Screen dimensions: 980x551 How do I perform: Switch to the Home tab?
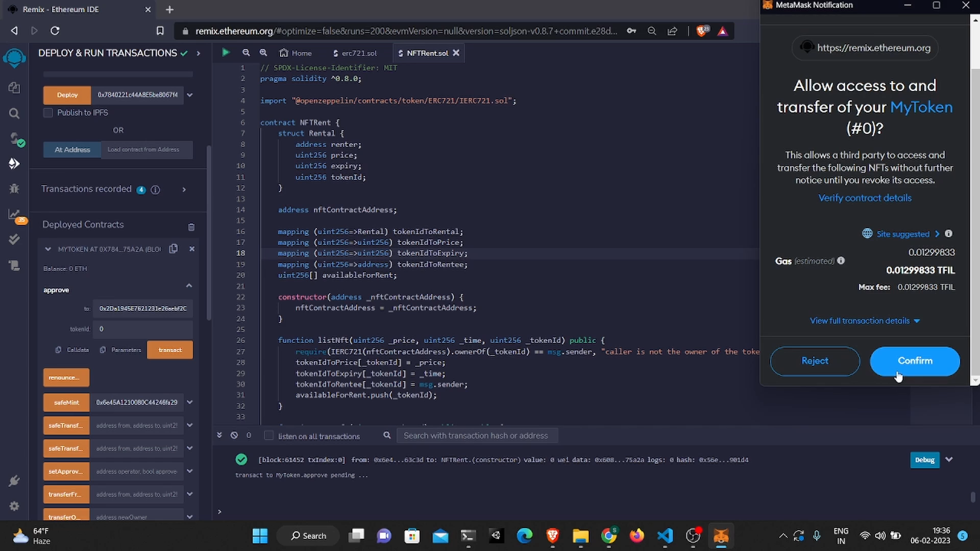tap(296, 53)
